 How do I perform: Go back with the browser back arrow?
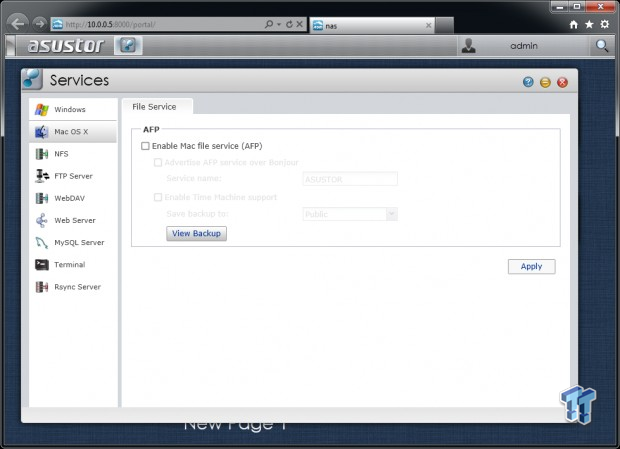[x=17, y=24]
